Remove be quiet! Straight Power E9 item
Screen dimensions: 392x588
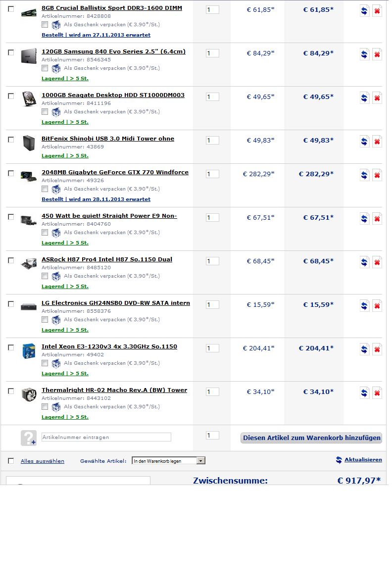coord(377,219)
